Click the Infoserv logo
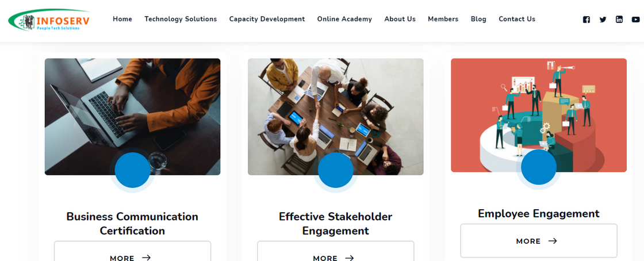The width and height of the screenshot is (644, 261). [x=49, y=20]
